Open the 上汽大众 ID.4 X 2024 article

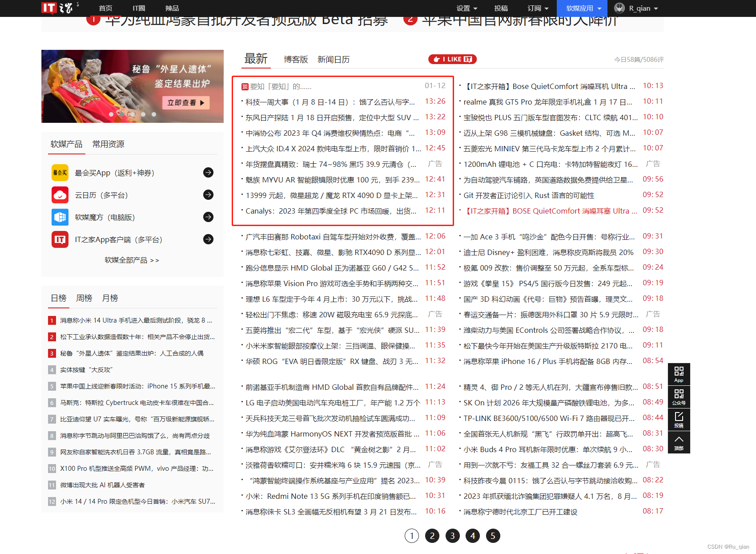[333, 149]
